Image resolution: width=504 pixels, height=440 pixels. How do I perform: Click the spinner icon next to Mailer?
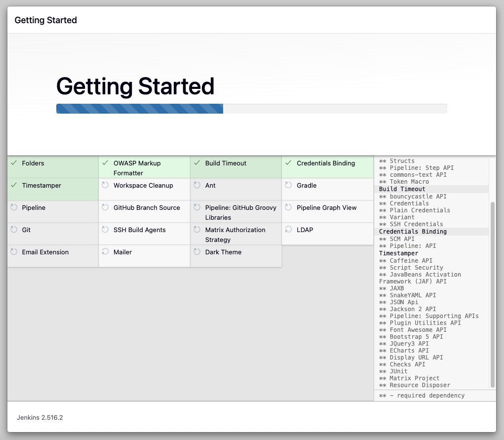(x=105, y=252)
